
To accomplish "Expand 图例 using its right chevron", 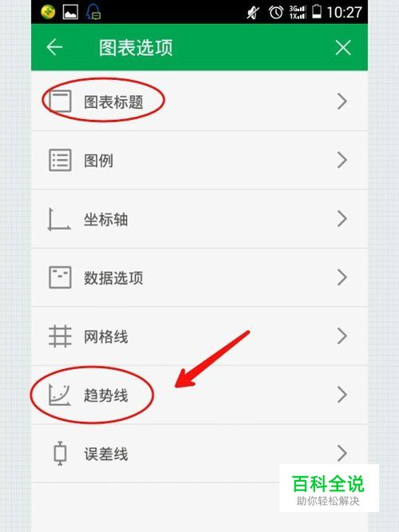I will pos(342,160).
